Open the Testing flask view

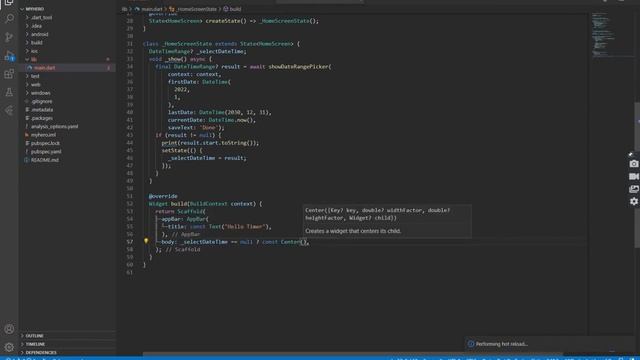(x=9, y=92)
